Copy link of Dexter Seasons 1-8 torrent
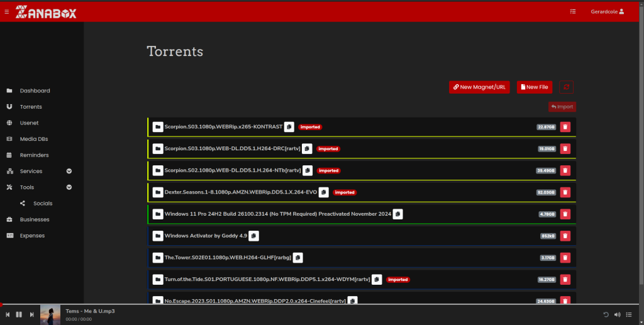Image resolution: width=644 pixels, height=325 pixels. (324, 192)
